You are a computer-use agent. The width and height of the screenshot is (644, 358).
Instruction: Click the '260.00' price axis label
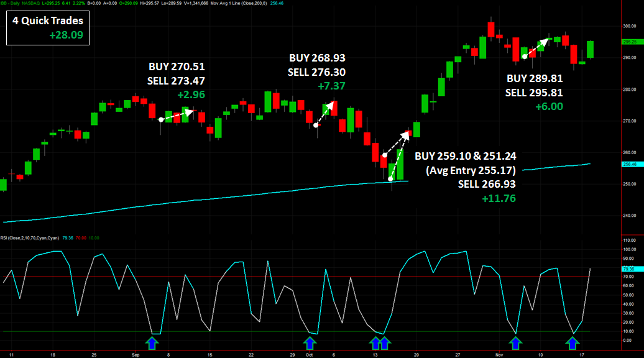click(630, 152)
